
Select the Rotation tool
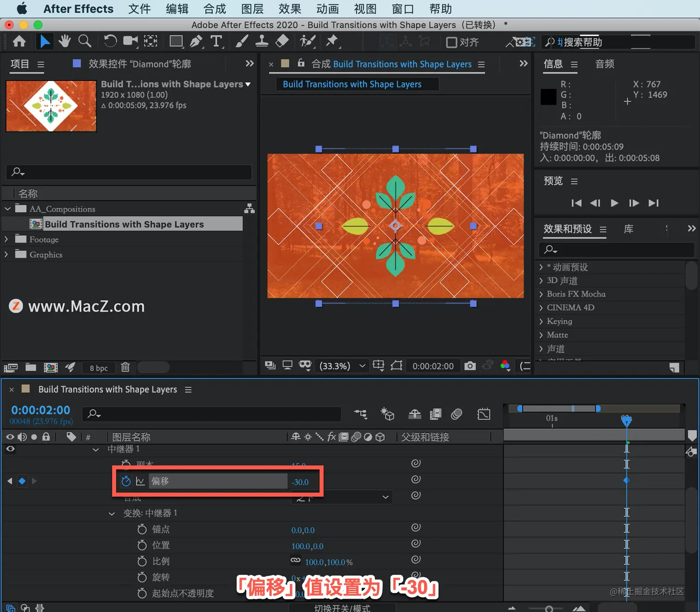tap(110, 41)
